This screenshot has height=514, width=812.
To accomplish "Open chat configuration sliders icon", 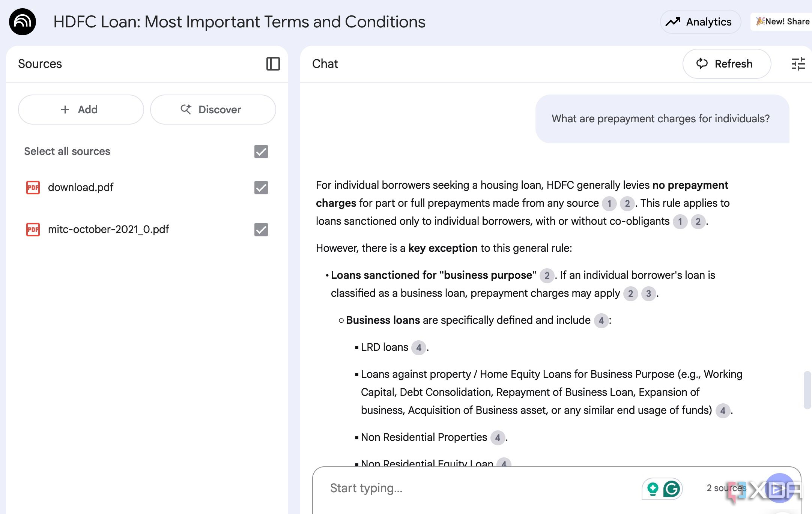I will (x=798, y=64).
